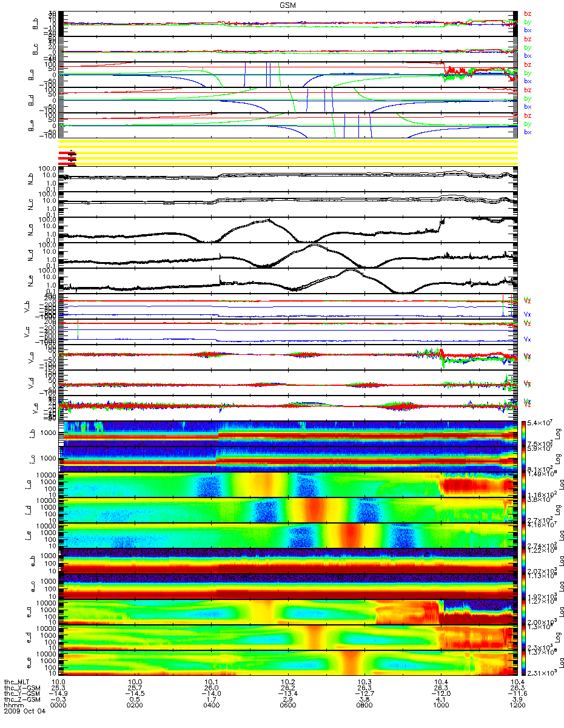Click the red bz legend of B_b panel
This screenshot has height=728, width=564.
click(x=528, y=14)
